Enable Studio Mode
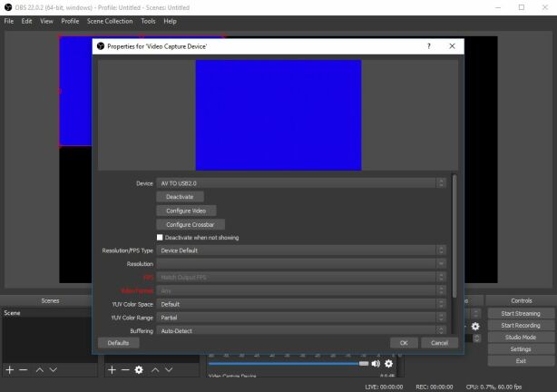Screen dimensions: 557x392 click(x=521, y=338)
